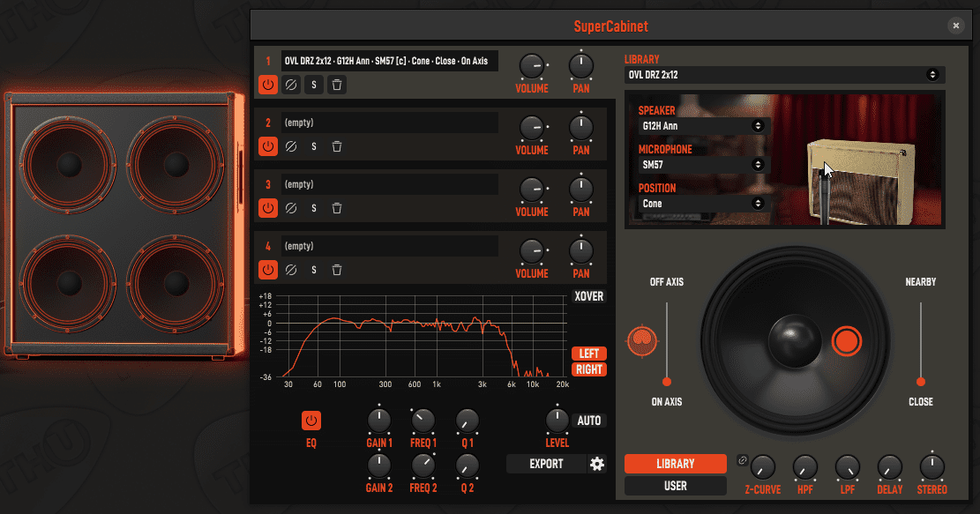Click the slot 2 (empty) name field
Image resolution: width=980 pixels, height=514 pixels.
tap(389, 123)
